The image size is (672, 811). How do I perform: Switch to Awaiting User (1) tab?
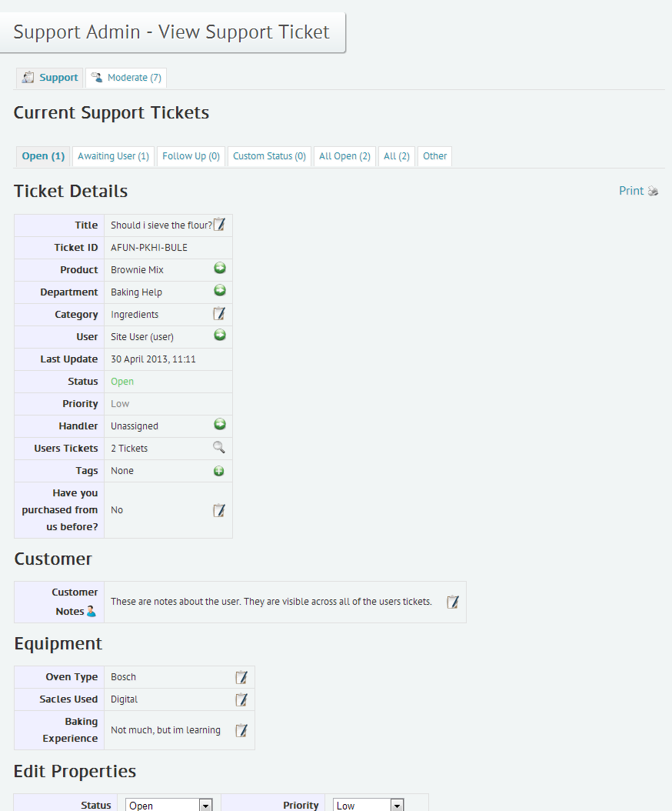click(x=113, y=156)
